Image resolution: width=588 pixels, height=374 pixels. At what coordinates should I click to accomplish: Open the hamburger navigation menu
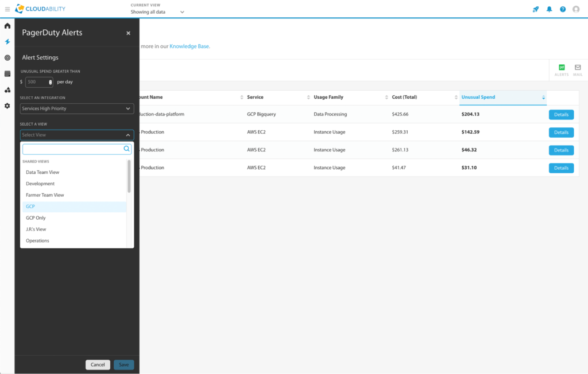coord(7,9)
